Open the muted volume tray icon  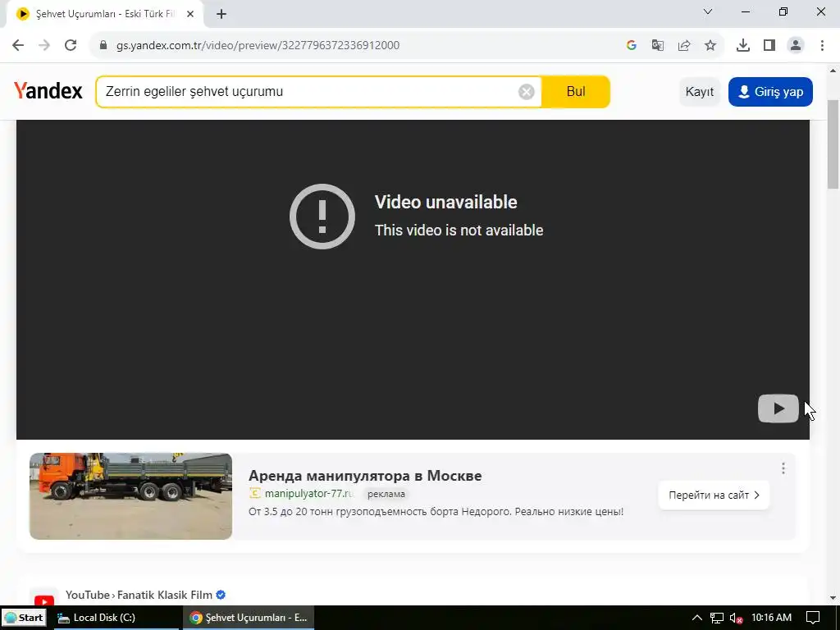pos(736,619)
